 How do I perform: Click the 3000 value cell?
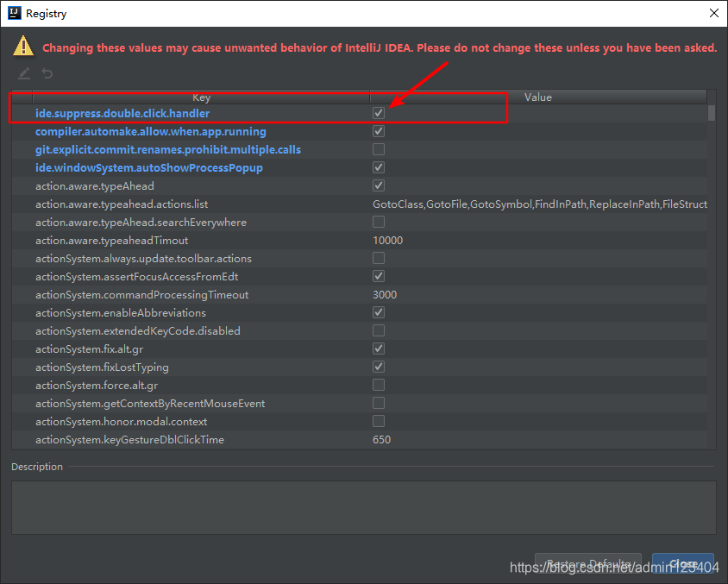(x=385, y=294)
